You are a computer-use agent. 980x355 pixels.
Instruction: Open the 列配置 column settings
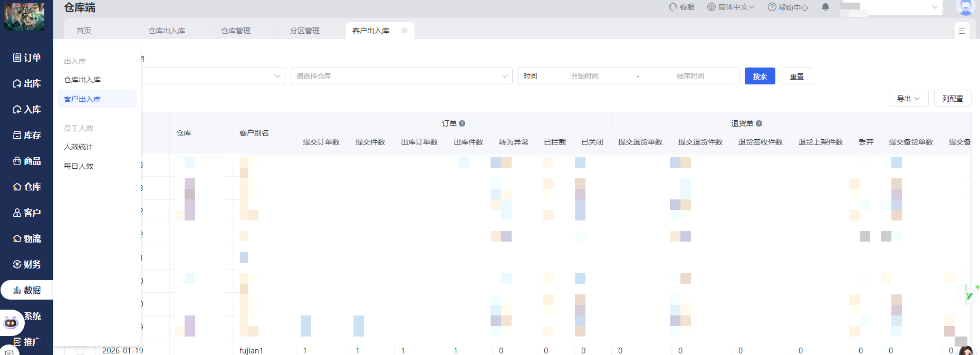click(x=953, y=99)
